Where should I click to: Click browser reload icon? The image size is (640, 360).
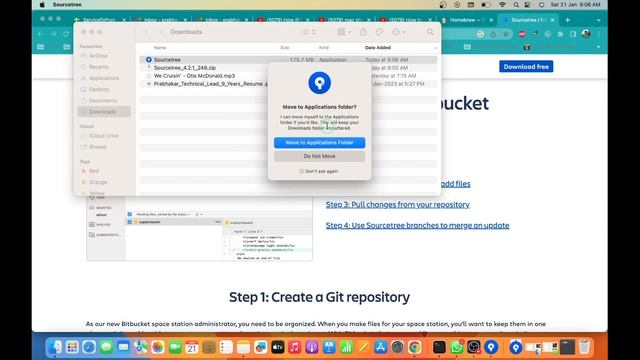(66, 34)
